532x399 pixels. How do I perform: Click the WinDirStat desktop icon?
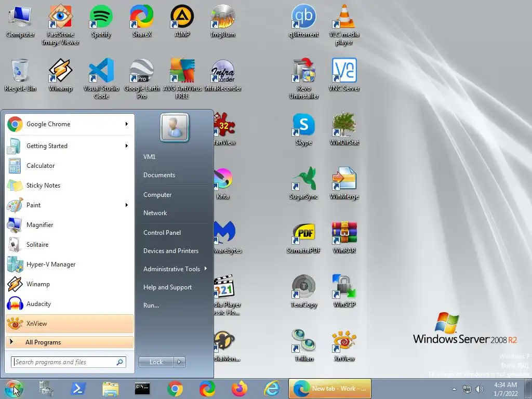click(344, 129)
